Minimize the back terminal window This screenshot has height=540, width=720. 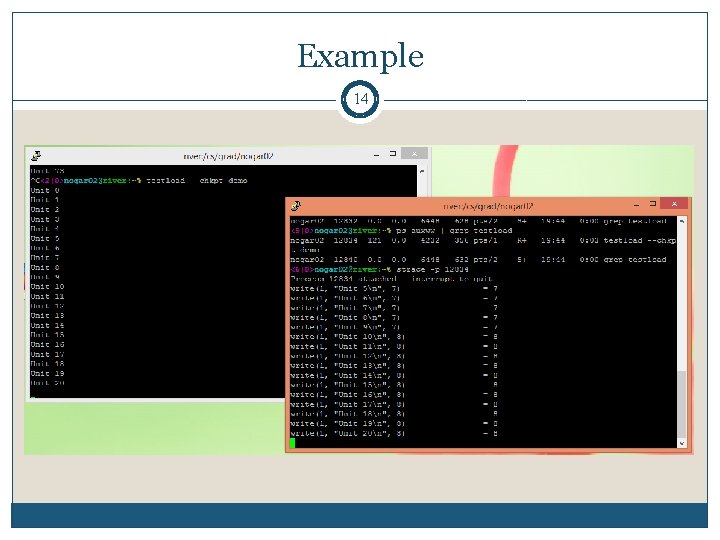(x=377, y=155)
